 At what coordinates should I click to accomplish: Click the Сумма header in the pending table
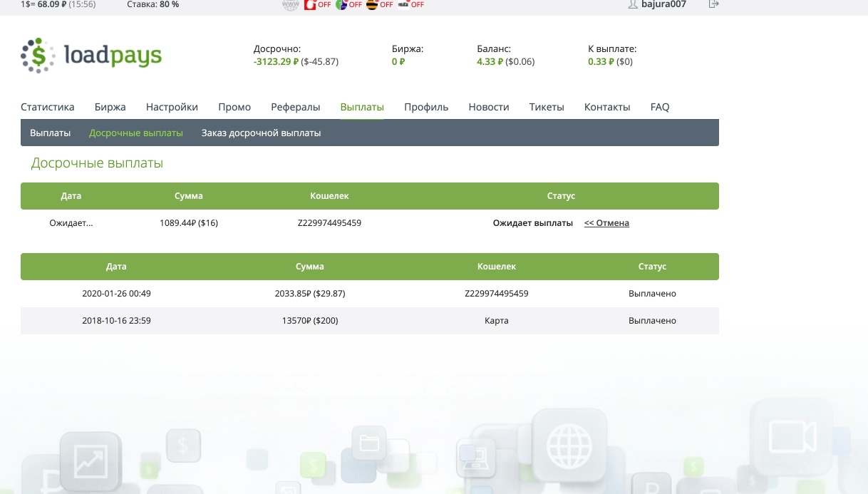[x=189, y=196]
